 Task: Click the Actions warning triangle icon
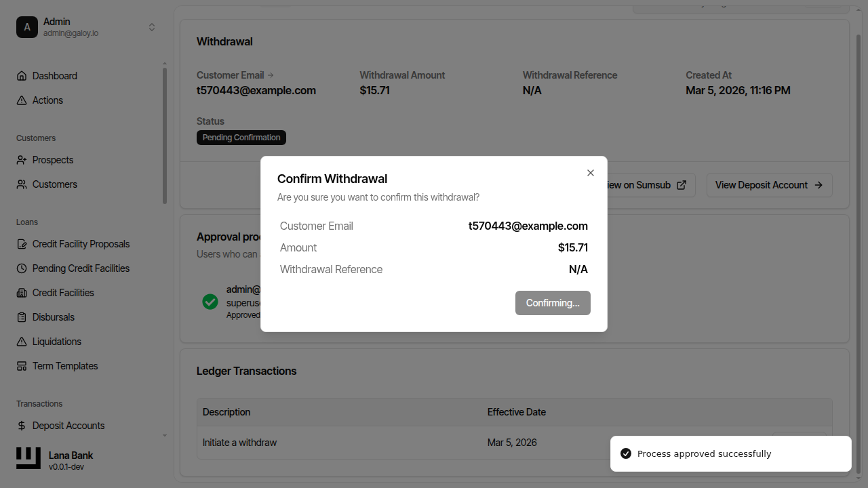point(21,100)
